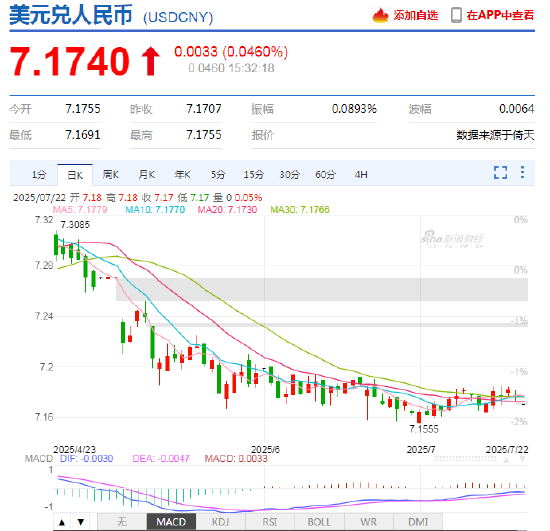The height and width of the screenshot is (531, 550).
Task: Open 在APP中查看 link
Action: tap(500, 15)
